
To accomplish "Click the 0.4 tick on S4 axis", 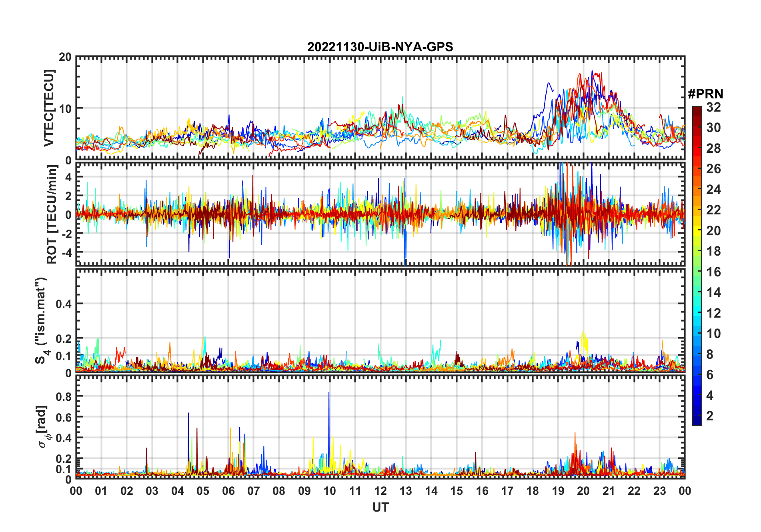I will 64,304.
